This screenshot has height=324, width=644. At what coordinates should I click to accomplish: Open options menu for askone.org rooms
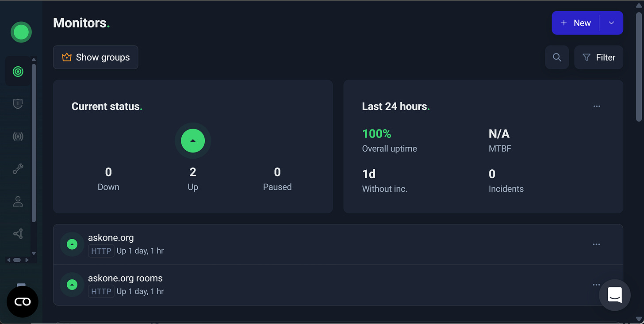[596, 285]
